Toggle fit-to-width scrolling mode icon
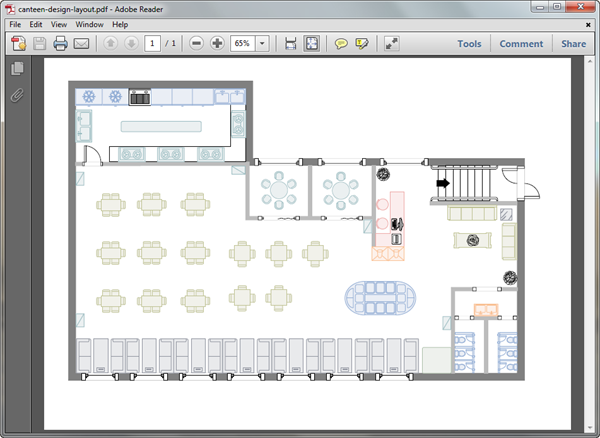Screen dimensions: 600x438 coord(291,44)
